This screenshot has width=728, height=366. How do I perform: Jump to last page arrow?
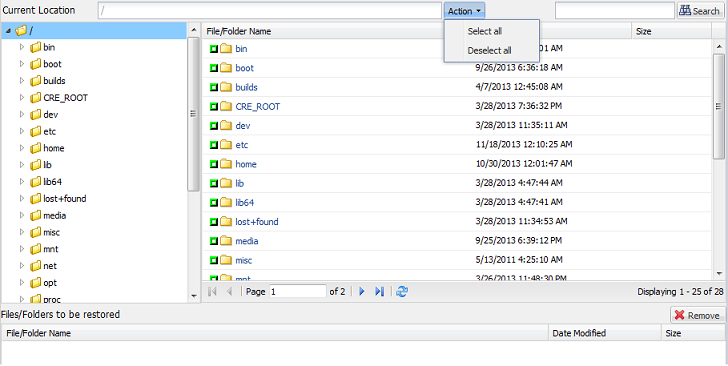pos(379,292)
